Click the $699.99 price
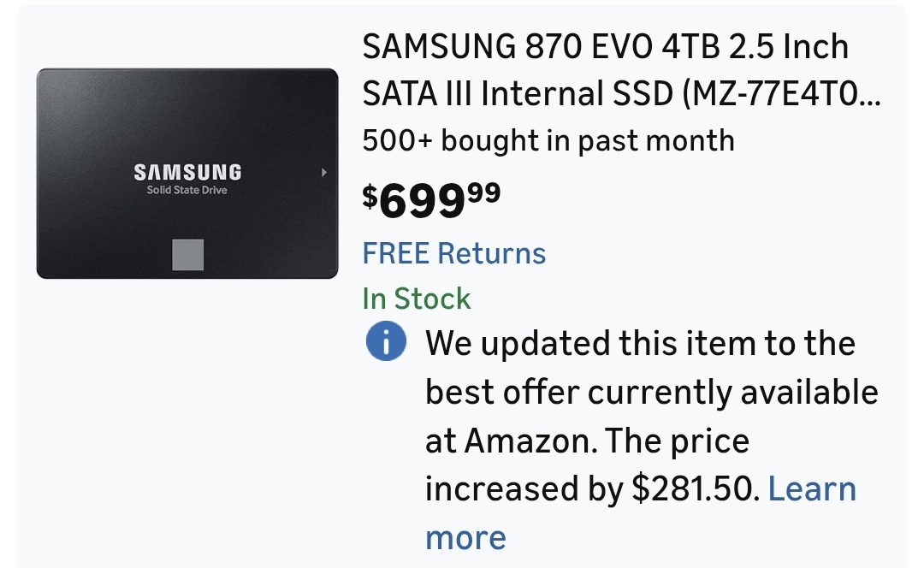Image resolution: width=924 pixels, height=568 pixels. click(431, 199)
